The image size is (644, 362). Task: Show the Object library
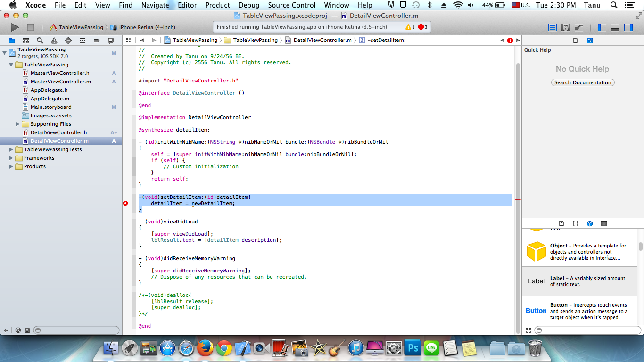[x=590, y=223]
